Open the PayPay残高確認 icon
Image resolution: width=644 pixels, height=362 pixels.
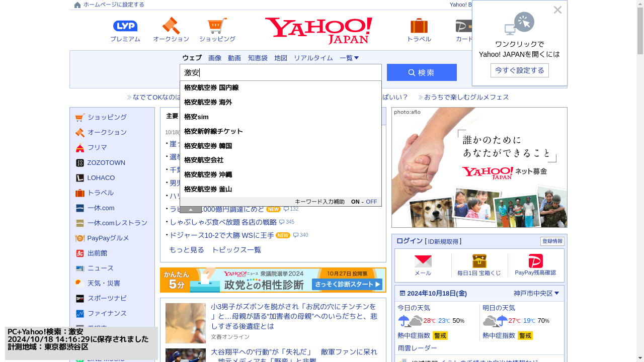[535, 261]
